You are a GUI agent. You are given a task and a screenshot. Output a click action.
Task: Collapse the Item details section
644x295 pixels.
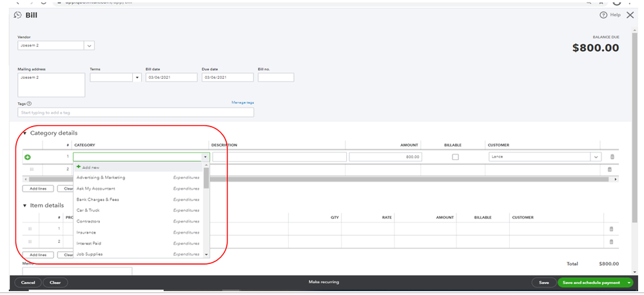pos(24,205)
